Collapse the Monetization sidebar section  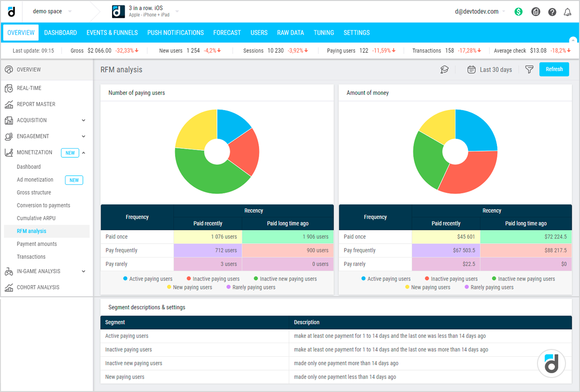[x=84, y=153]
